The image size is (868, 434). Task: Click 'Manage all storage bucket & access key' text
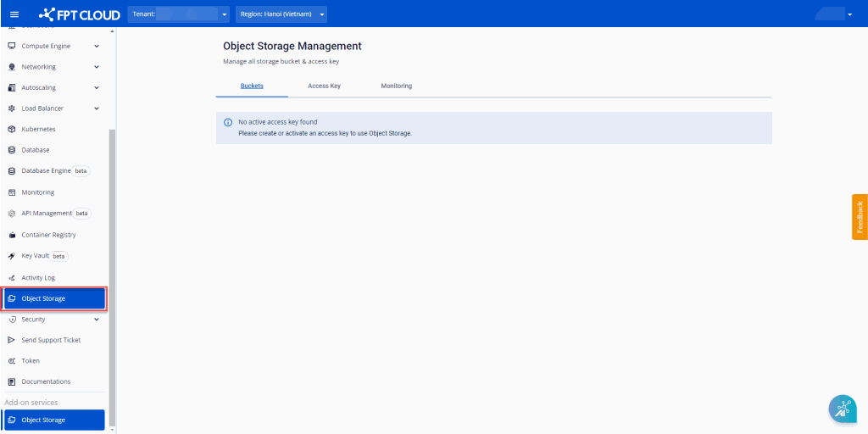281,61
